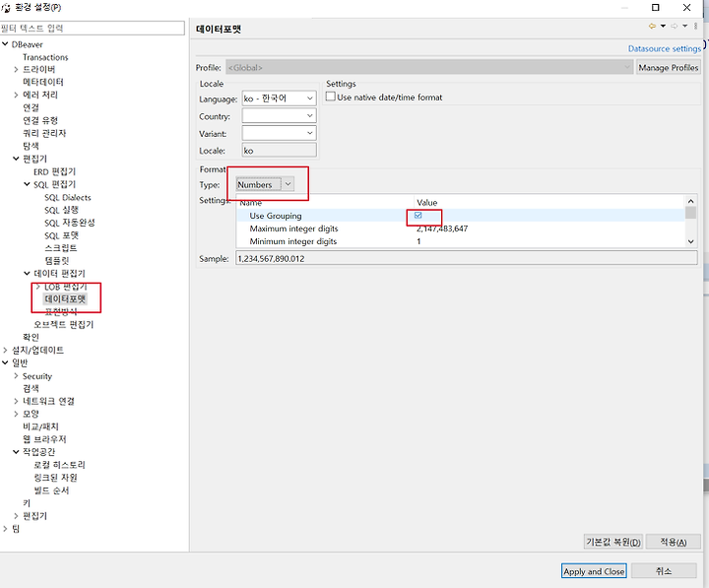Click the 필터 텍스트 입력 filter field
The image size is (709, 588).
pyautogui.click(x=93, y=28)
